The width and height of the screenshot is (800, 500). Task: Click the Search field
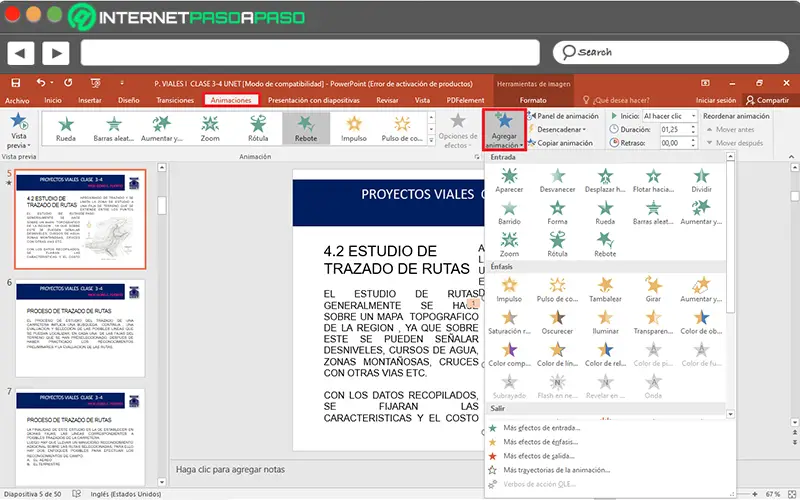[x=670, y=52]
